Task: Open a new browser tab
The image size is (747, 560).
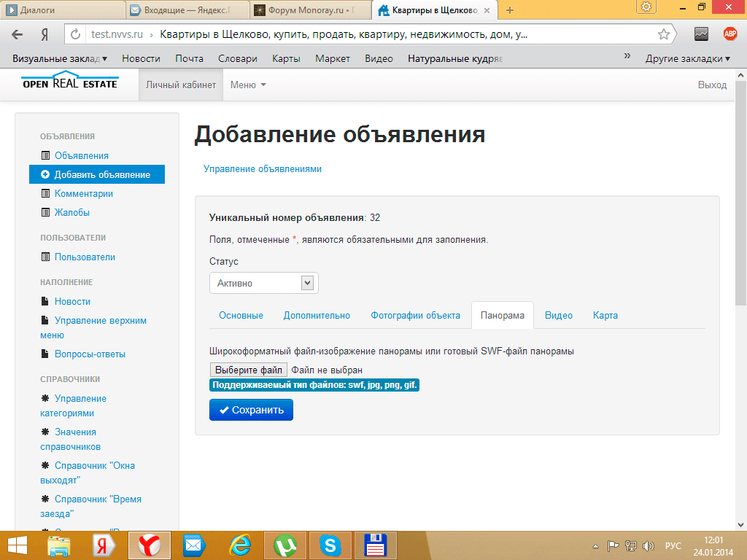Action: [x=510, y=10]
